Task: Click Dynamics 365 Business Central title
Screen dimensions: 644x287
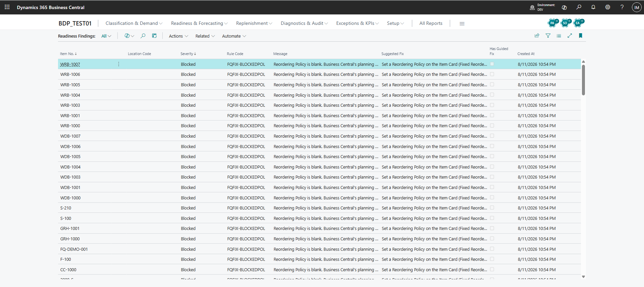Action: 51,7
